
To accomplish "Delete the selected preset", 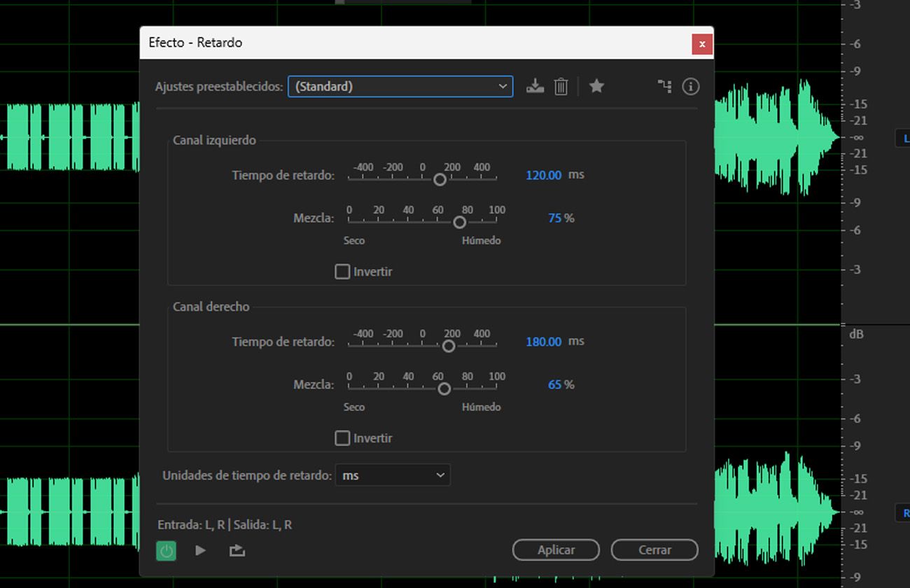I will coord(561,86).
